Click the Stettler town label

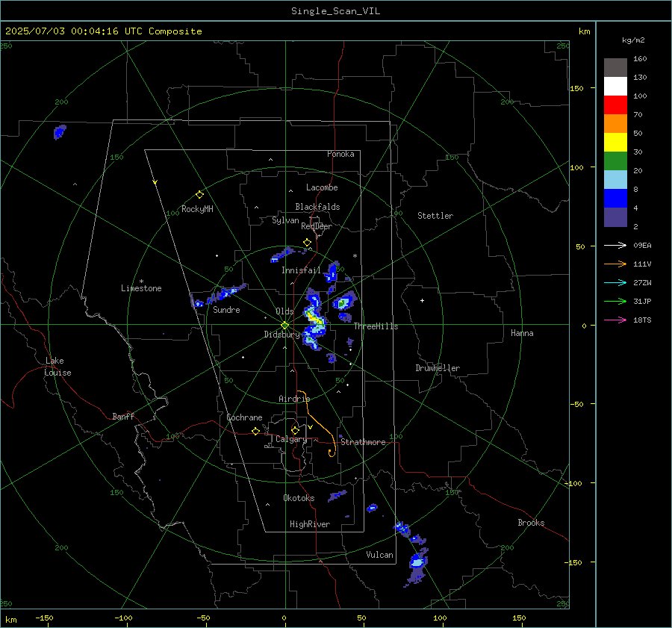(x=435, y=216)
